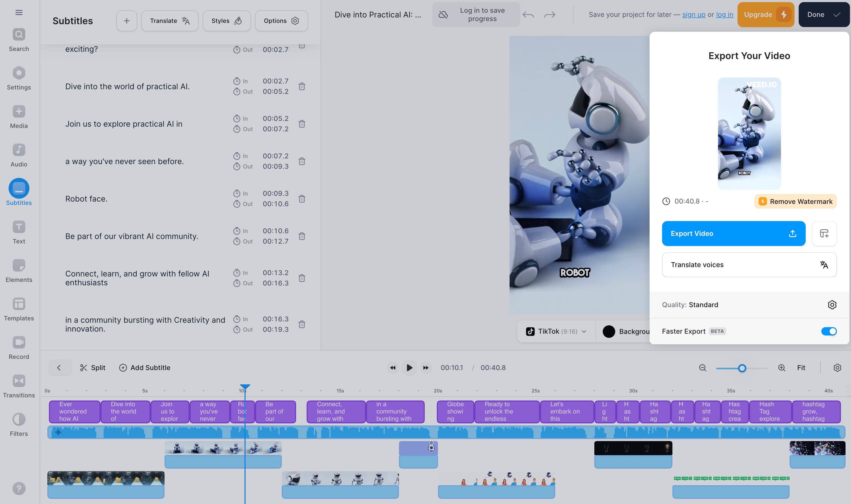
Task: Click the Export Video button
Action: point(733,233)
